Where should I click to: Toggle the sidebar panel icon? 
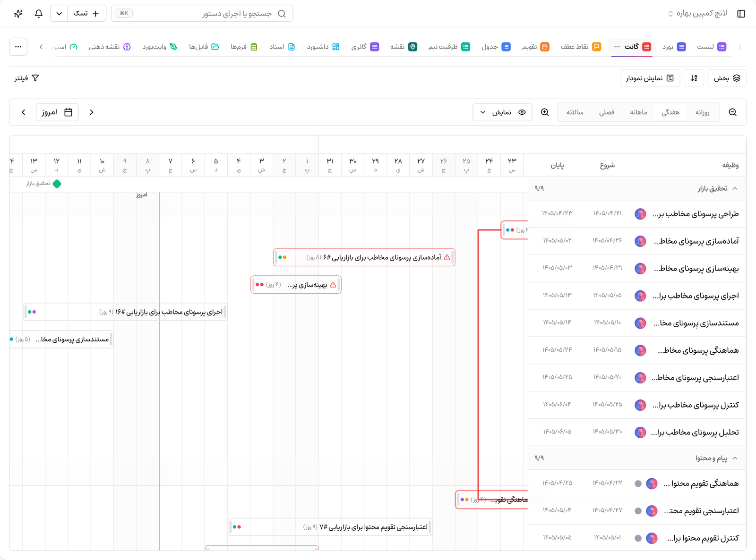point(741,14)
